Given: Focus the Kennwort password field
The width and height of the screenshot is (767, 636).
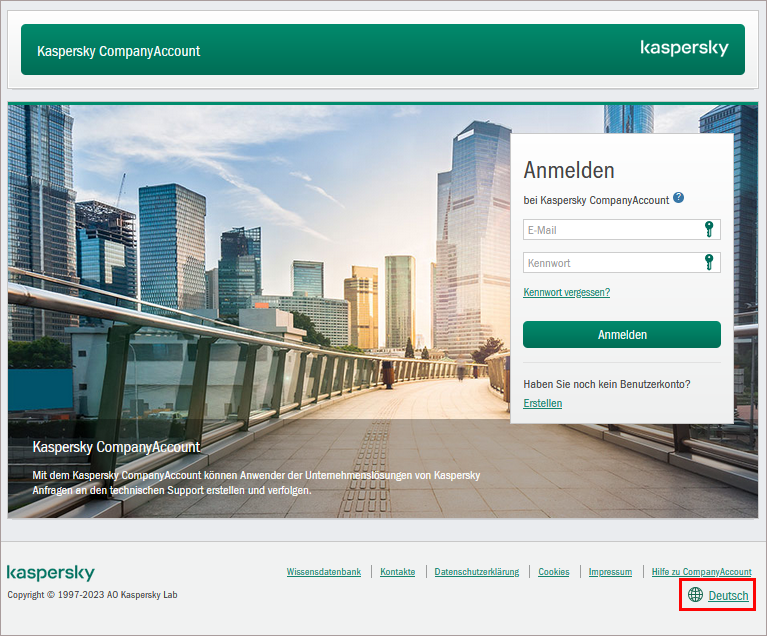Looking at the screenshot, I should pos(622,263).
